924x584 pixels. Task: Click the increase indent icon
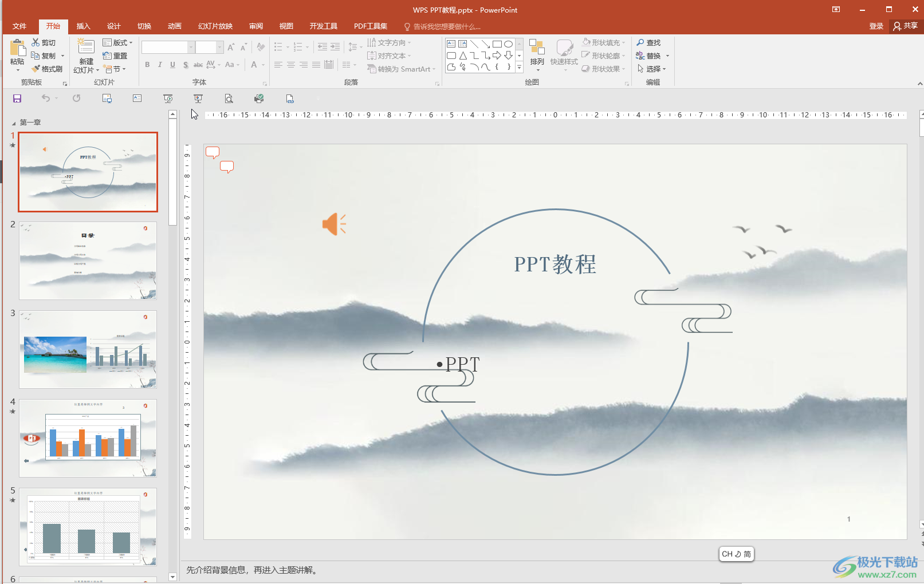(335, 47)
